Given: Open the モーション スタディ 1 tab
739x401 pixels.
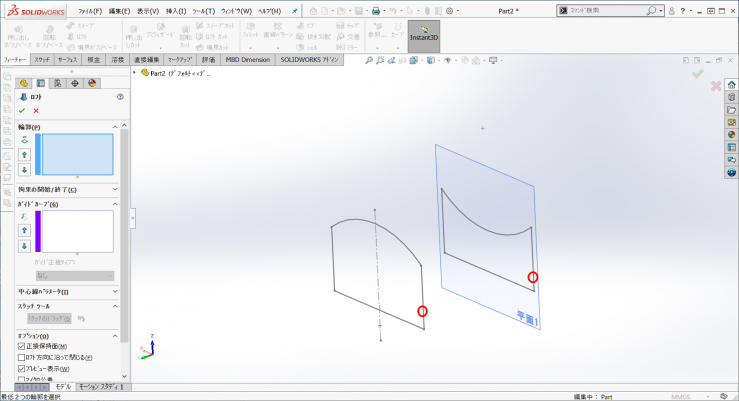Looking at the screenshot, I should [101, 386].
